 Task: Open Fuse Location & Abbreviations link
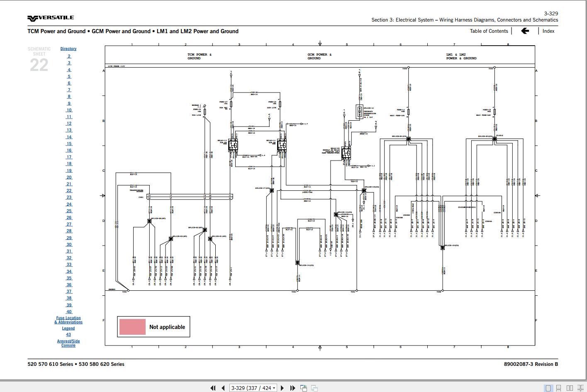(x=68, y=320)
